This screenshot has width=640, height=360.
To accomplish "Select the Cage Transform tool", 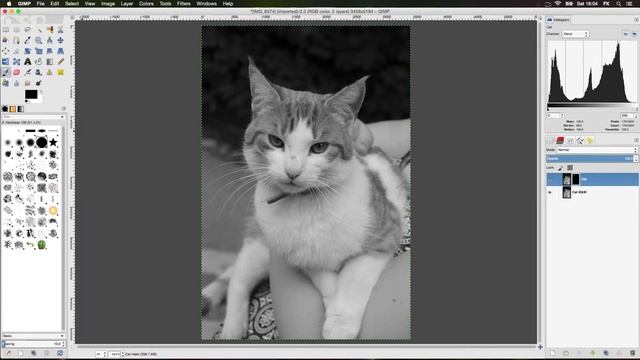I will (17, 62).
